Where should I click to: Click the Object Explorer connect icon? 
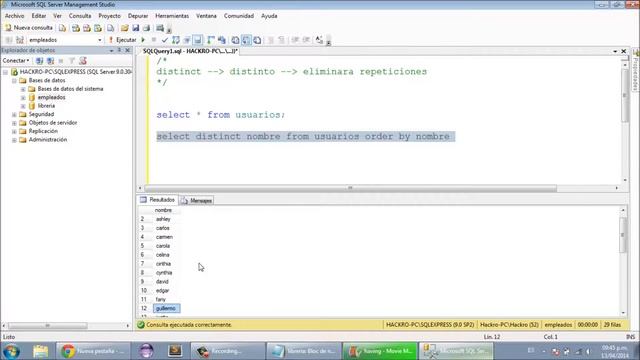point(39,61)
